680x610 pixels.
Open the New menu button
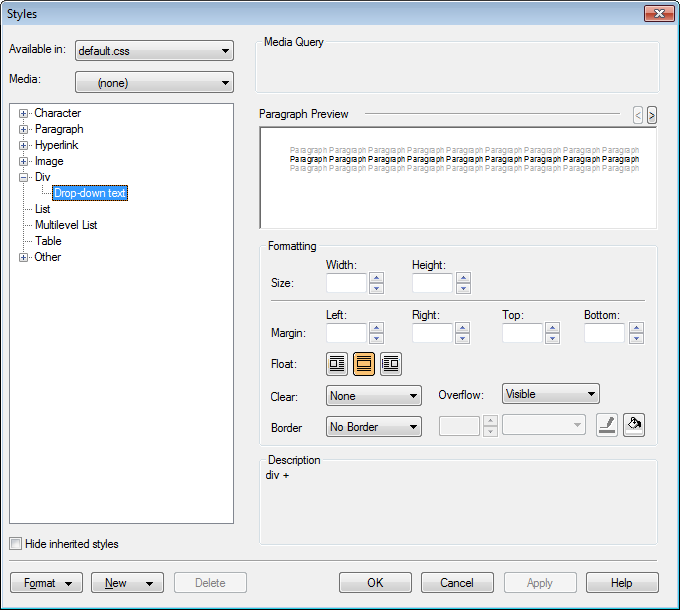(127, 583)
